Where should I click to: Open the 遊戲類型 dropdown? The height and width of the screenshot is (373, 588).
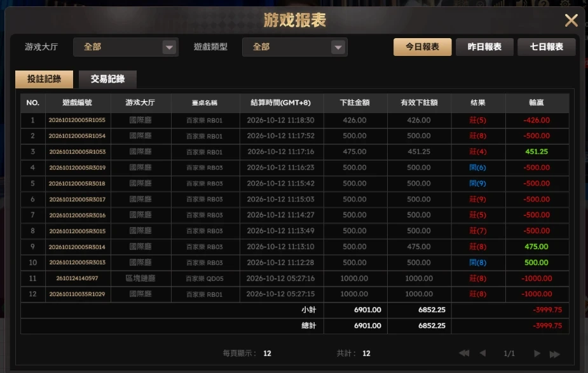tap(294, 47)
